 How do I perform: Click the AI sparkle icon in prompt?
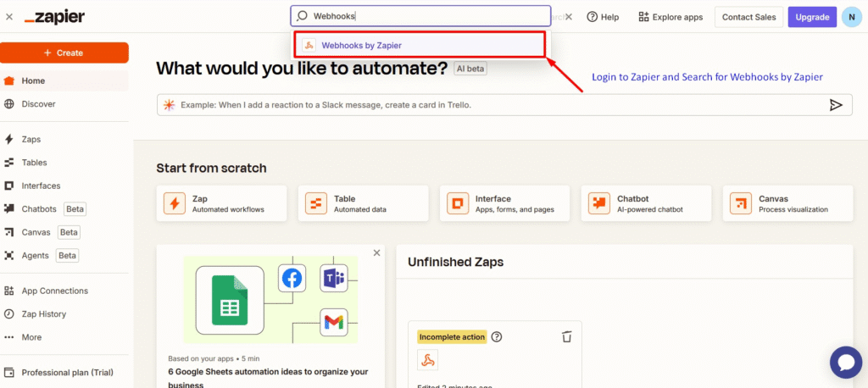[169, 104]
